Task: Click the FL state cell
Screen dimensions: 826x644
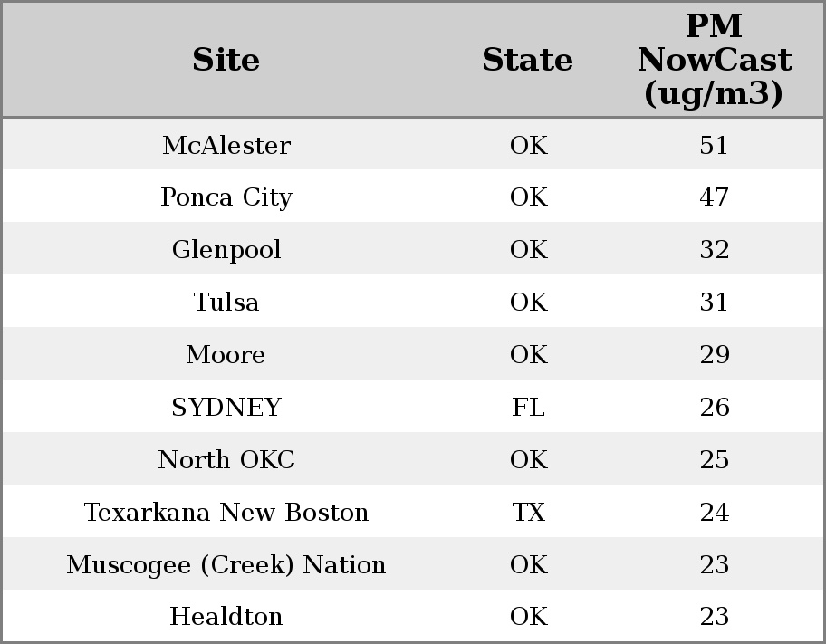Action: point(528,407)
